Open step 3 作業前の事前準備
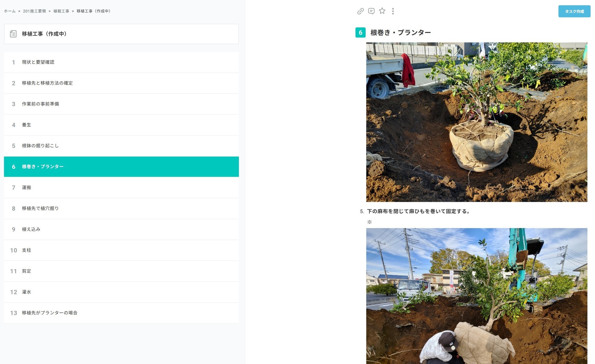The image size is (595, 364). click(121, 104)
